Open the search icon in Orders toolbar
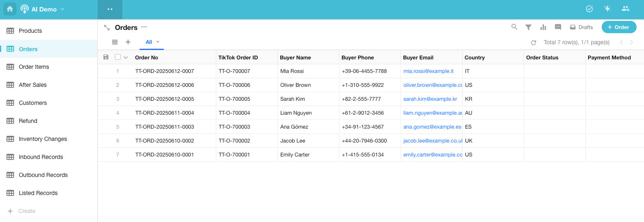Viewport: 644px width, 222px height. point(514,27)
